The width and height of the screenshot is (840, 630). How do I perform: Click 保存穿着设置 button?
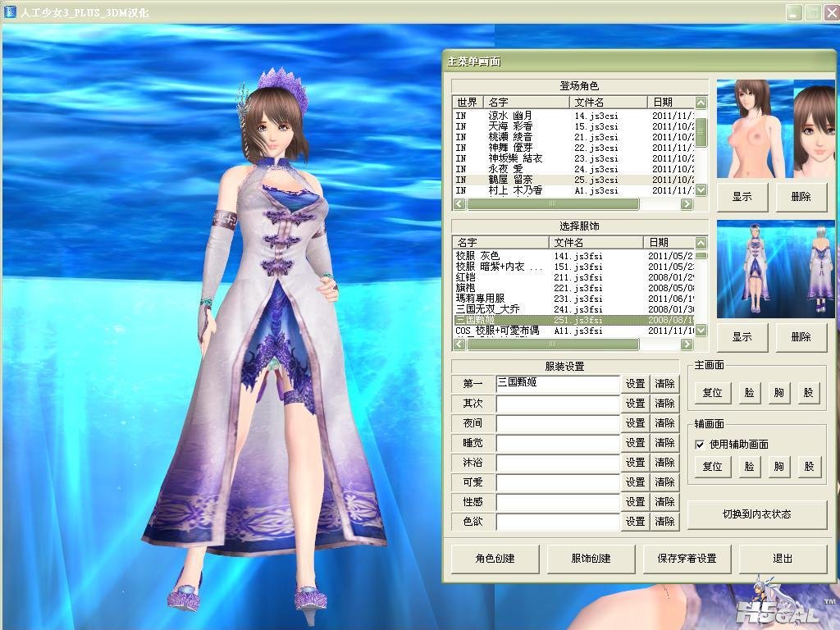point(687,559)
